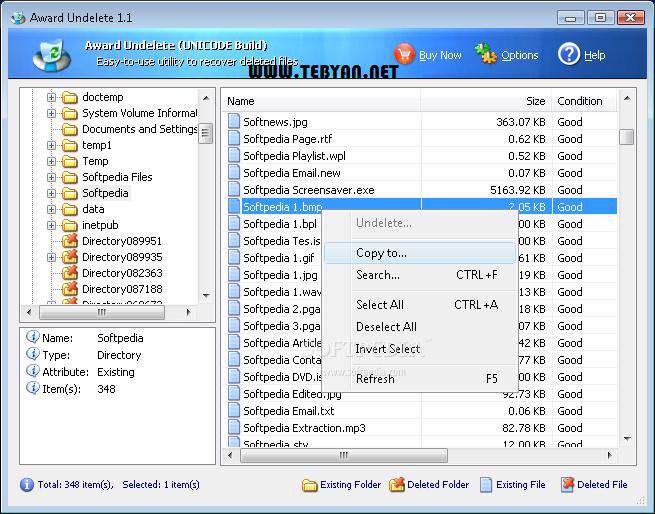The width and height of the screenshot is (655, 514).
Task: Click the Undelete... context menu entry
Action: [420, 223]
